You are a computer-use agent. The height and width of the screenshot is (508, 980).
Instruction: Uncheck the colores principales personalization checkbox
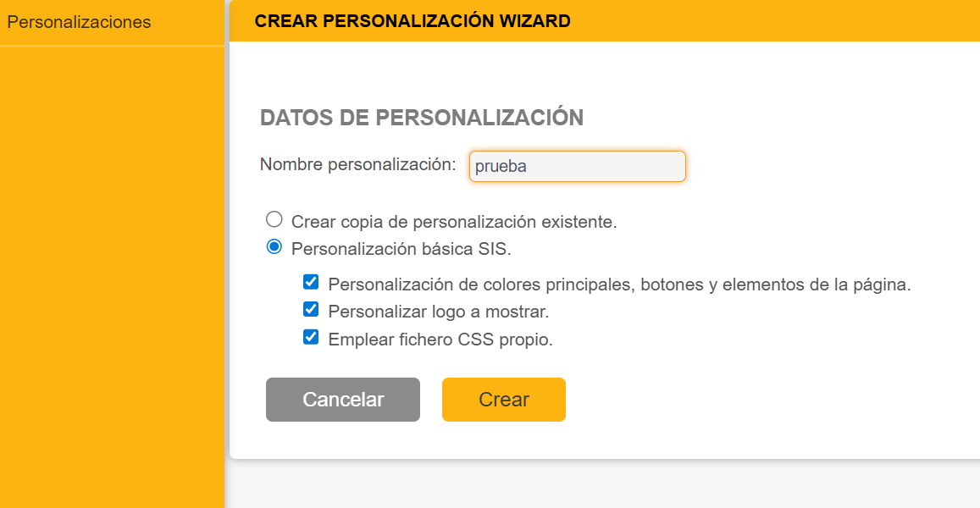pos(311,283)
